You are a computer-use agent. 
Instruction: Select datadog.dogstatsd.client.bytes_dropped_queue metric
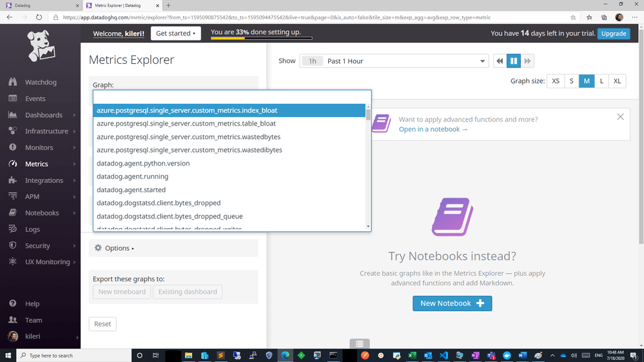[x=229, y=216]
